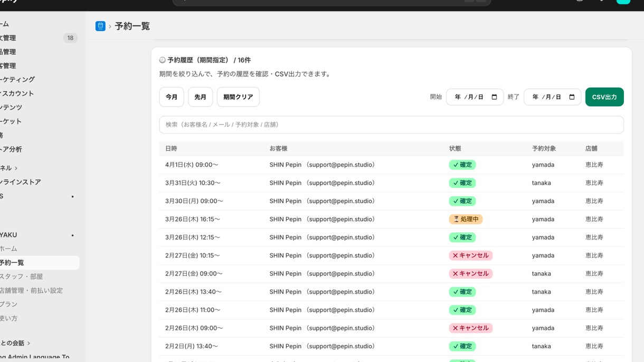Viewport: 644px width, 362px height.
Task: Click the お客様 column header
Action: [278, 149]
